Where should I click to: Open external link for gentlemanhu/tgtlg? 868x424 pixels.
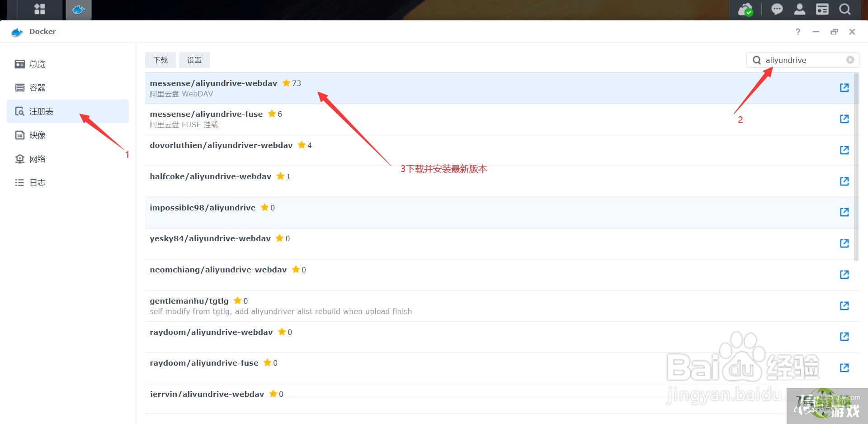point(844,305)
